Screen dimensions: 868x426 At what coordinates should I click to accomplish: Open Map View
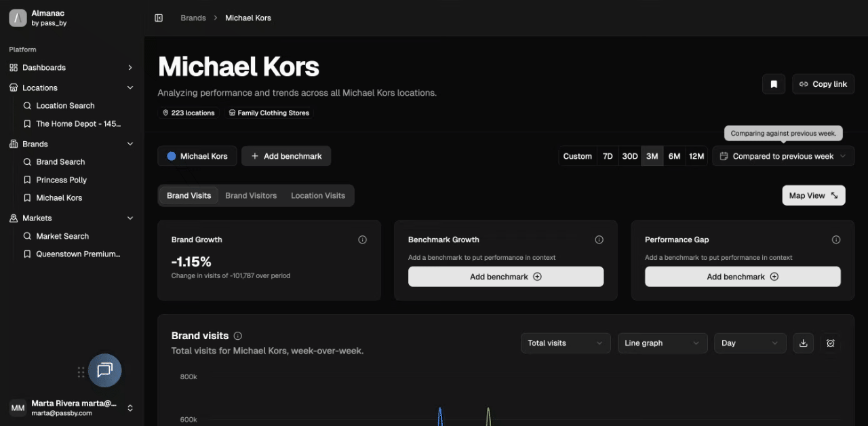(813, 195)
